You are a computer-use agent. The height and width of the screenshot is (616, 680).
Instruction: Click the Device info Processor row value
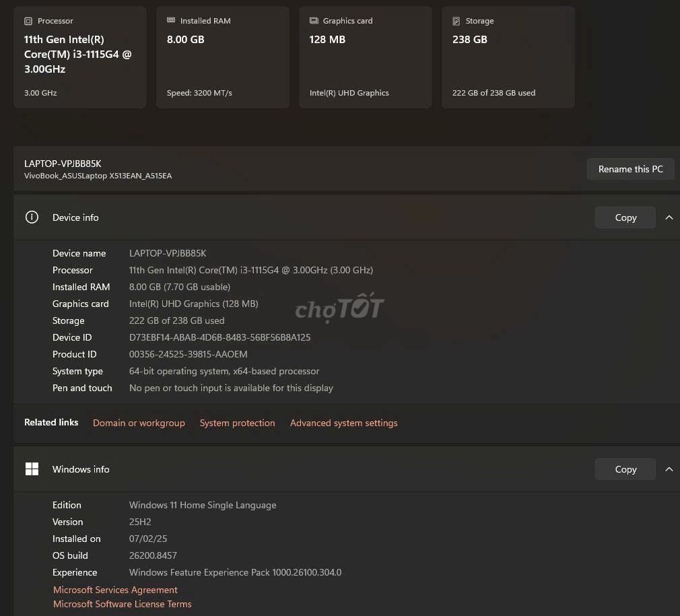[x=251, y=270]
